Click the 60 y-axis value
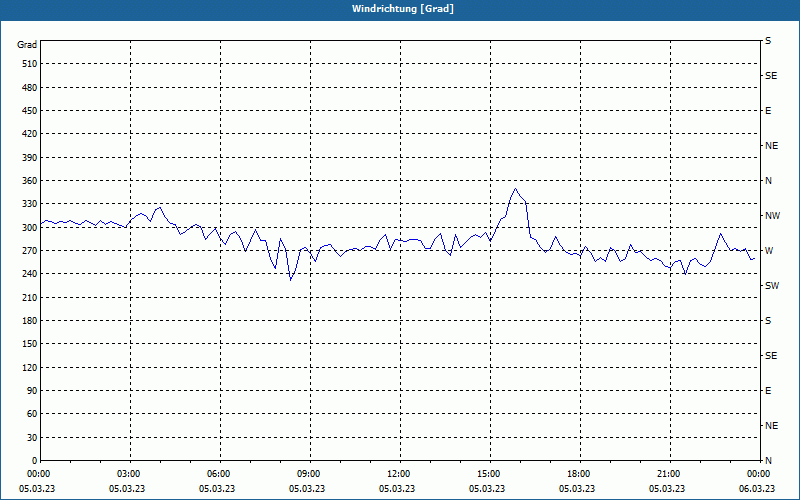Screen dimensions: 800x500 click(32, 414)
